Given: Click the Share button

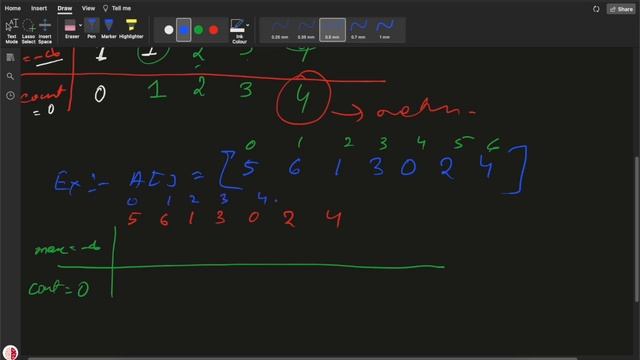Looking at the screenshot, I should click(621, 9).
